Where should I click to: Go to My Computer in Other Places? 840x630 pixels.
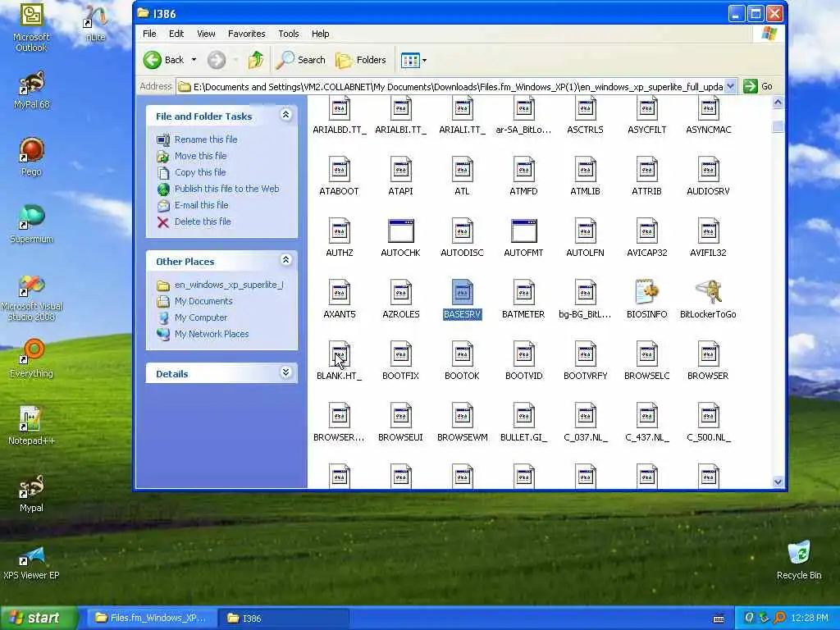[x=201, y=317]
